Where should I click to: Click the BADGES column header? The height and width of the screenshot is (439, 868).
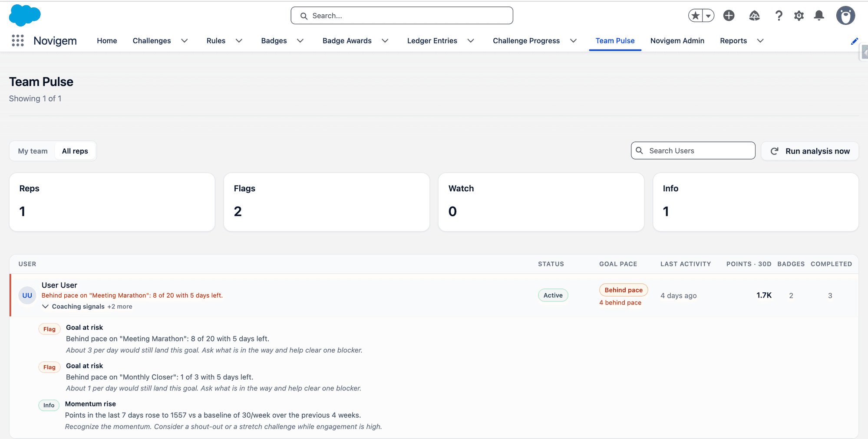point(791,264)
